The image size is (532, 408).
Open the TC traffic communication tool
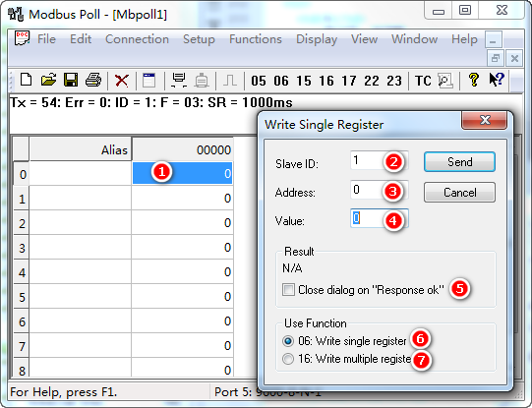(423, 81)
